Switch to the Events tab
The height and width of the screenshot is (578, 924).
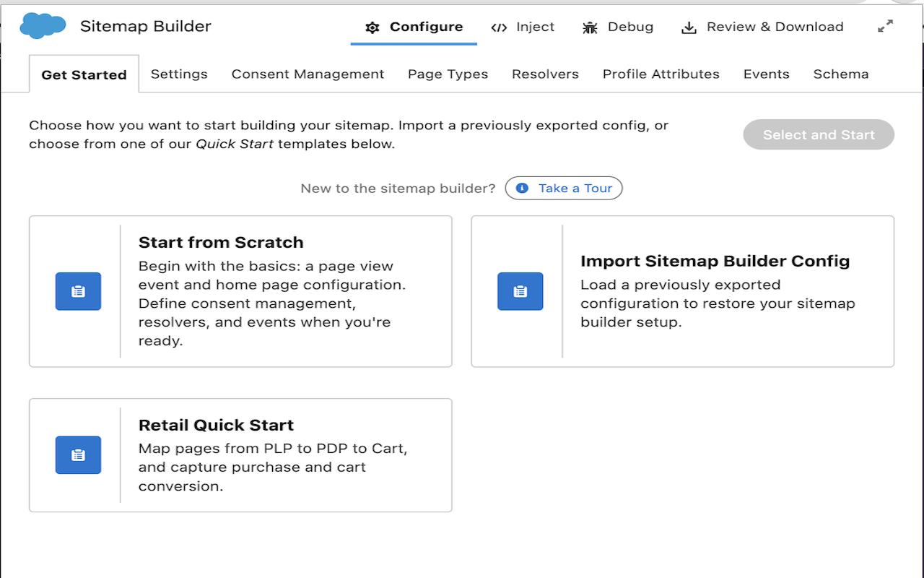[x=766, y=74]
